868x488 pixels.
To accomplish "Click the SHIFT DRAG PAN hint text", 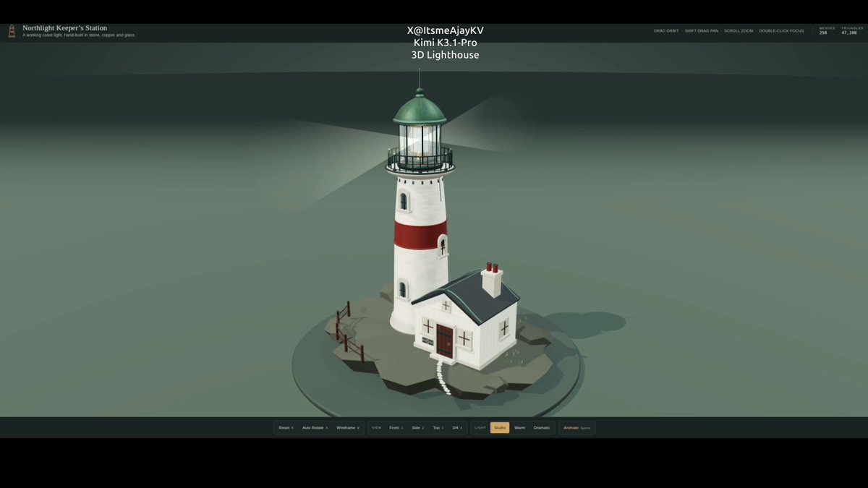I will (702, 31).
